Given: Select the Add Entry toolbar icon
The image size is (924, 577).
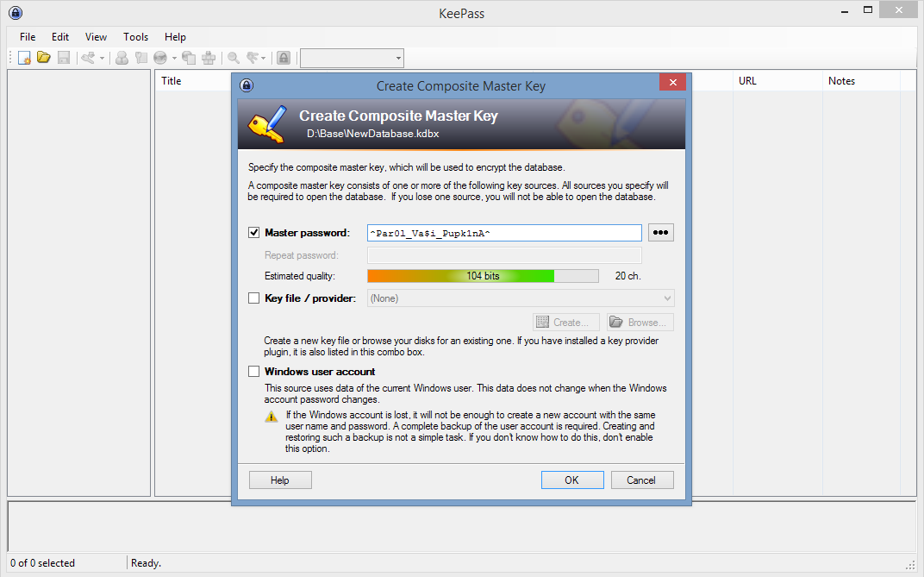Looking at the screenshot, I should coord(122,57).
